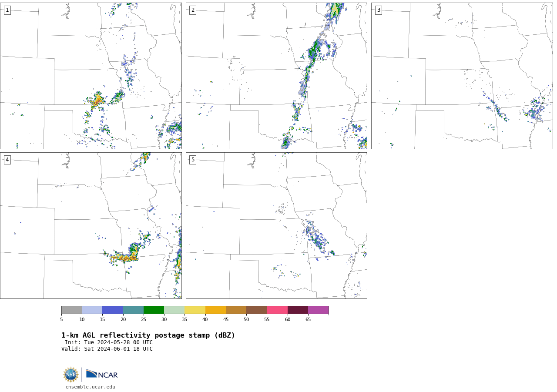Click the member number 3 label box
The image size is (557, 392).
click(x=378, y=10)
